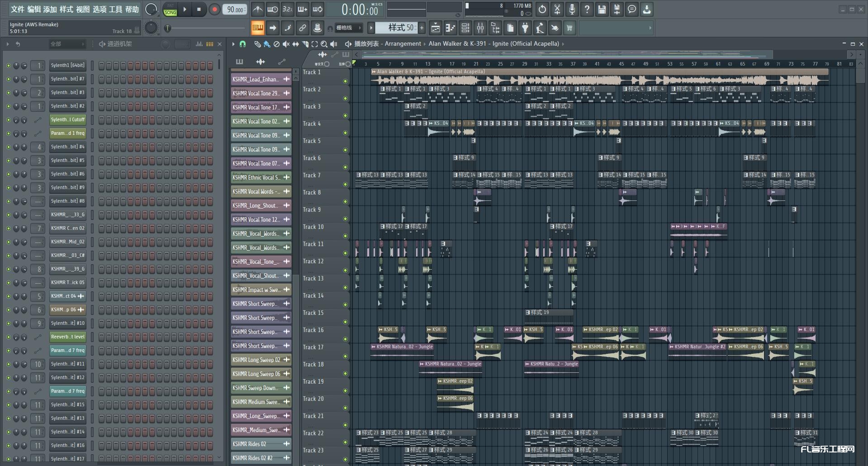The width and height of the screenshot is (868, 466).
Task: Show the Playlist window icon
Action: coord(435,28)
